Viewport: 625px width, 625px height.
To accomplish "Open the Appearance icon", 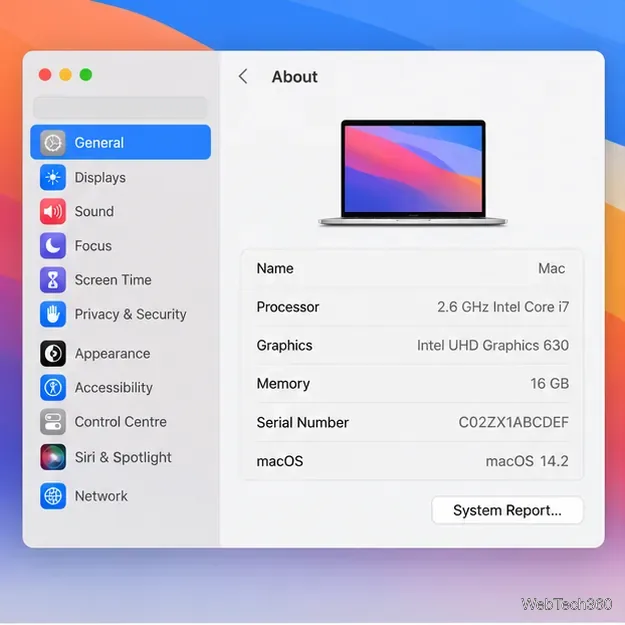I will click(53, 354).
